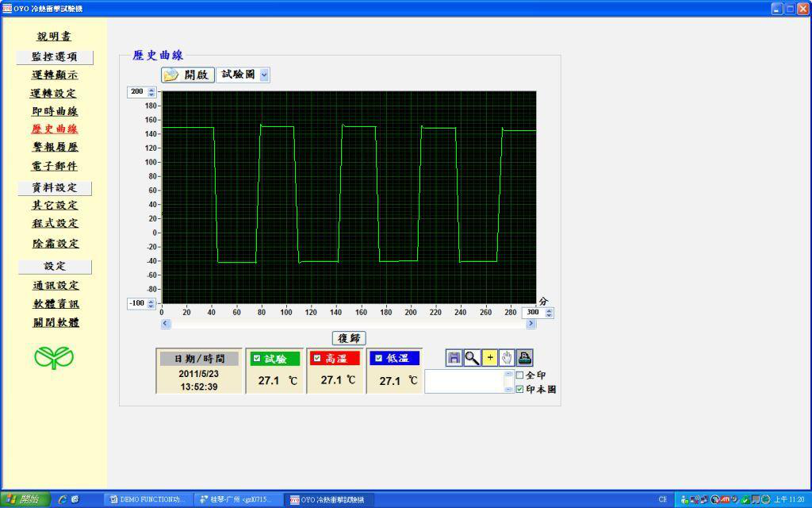The image size is (812, 508).
Task: Open the 說明書 manual link
Action: point(55,37)
